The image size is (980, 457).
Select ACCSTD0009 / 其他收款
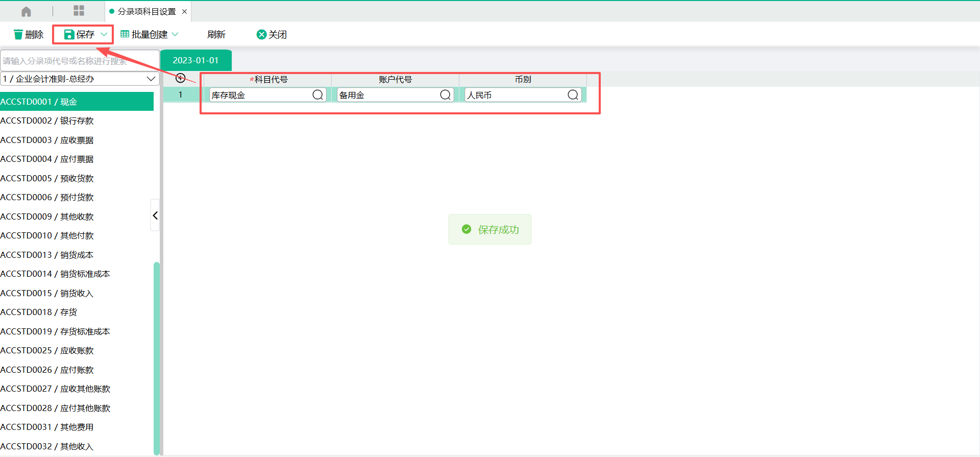(x=77, y=217)
